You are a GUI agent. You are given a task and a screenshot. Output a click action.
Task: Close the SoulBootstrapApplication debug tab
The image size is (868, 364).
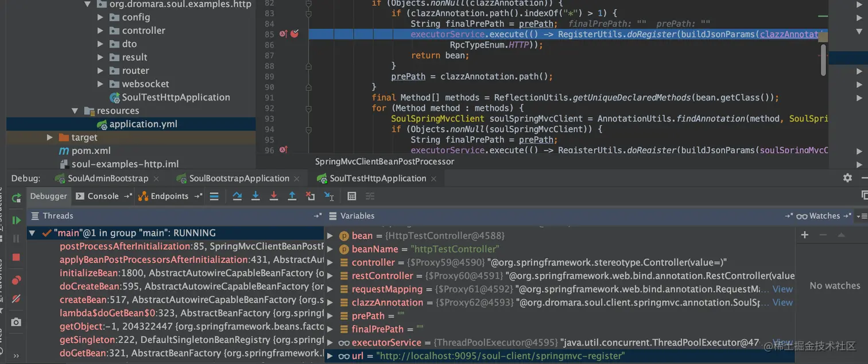(297, 179)
